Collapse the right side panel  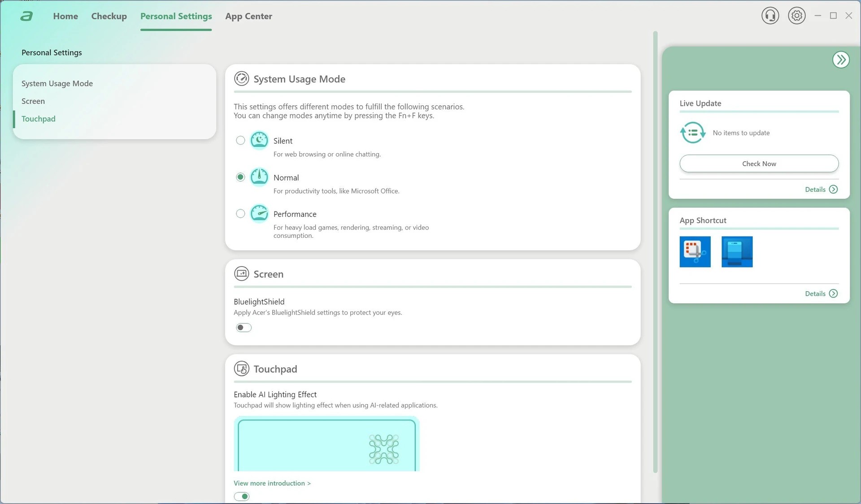tap(840, 60)
